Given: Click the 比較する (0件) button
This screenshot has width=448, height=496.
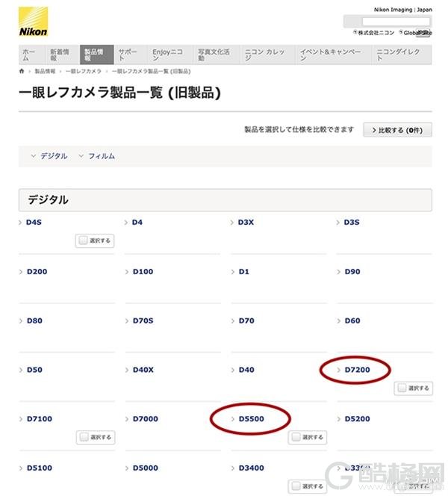Looking at the screenshot, I should pyautogui.click(x=397, y=130).
